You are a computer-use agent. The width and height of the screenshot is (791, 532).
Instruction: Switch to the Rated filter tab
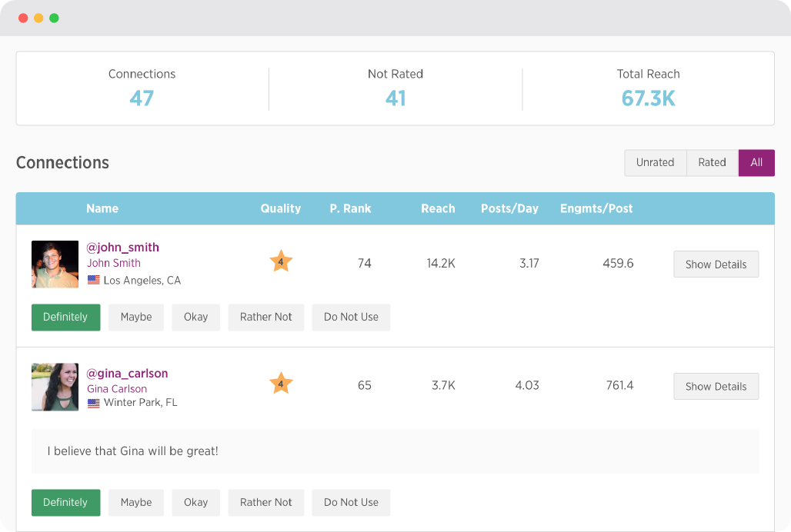tap(713, 163)
